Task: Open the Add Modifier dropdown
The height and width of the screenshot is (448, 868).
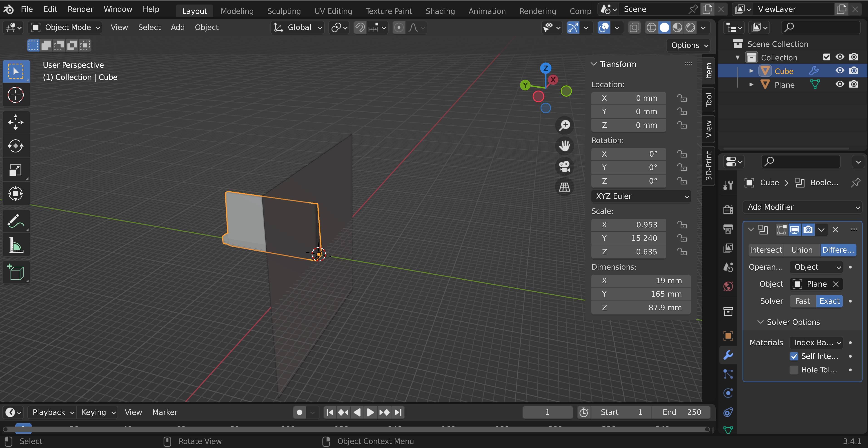Action: [x=802, y=207]
